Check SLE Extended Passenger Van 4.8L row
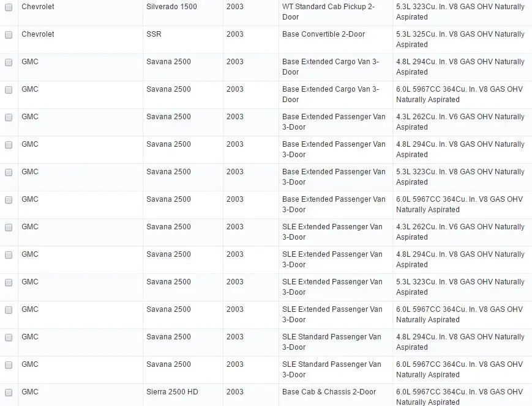532x406 pixels. tap(9, 255)
